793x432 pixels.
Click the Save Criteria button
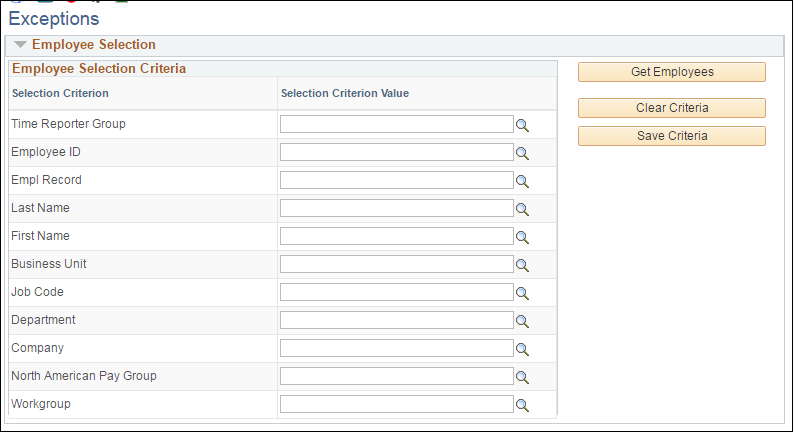click(672, 136)
